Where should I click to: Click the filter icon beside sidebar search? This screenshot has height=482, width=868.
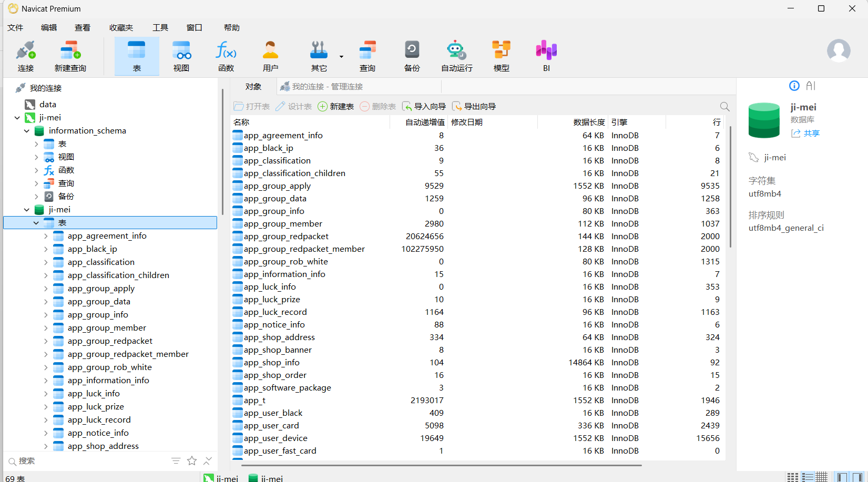click(176, 461)
